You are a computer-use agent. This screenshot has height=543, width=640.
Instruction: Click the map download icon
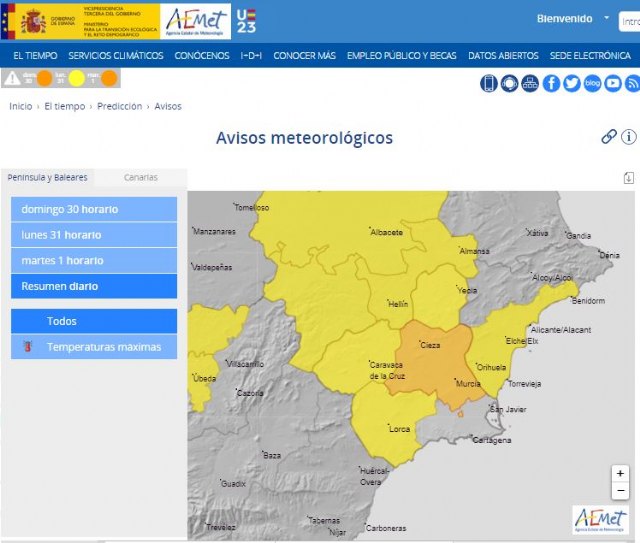pos(629,178)
